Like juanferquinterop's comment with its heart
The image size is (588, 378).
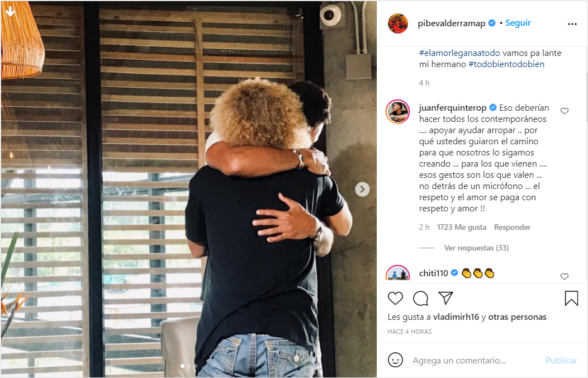(x=565, y=111)
